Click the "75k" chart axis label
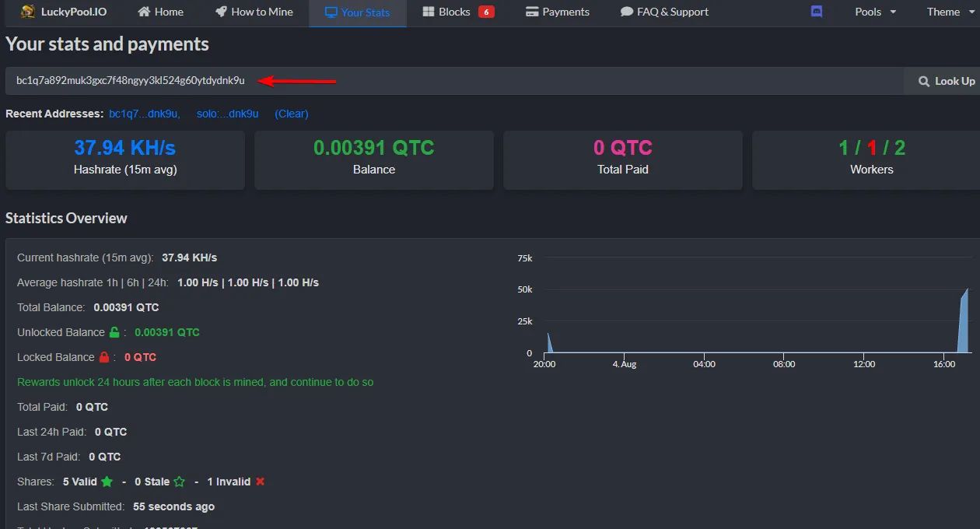This screenshot has width=980, height=529. pyautogui.click(x=525, y=257)
